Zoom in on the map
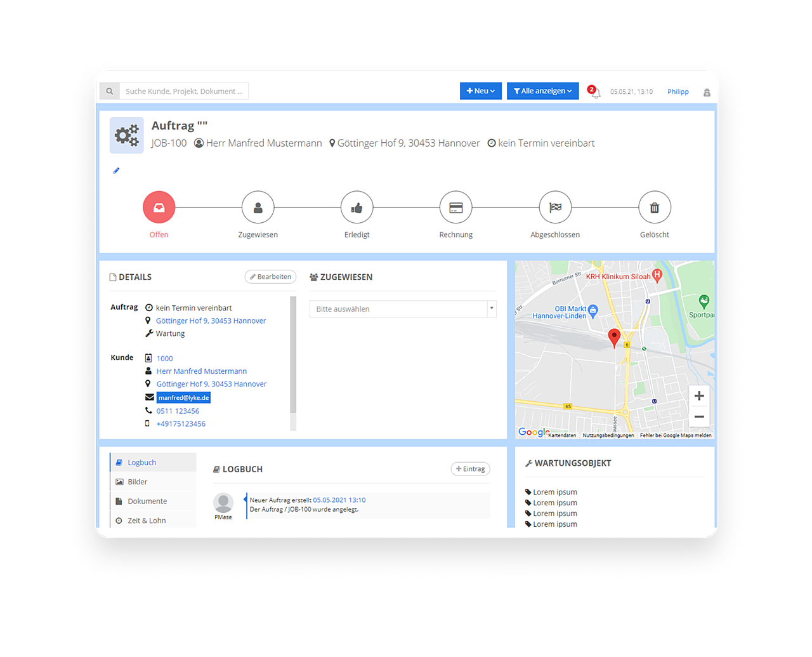The width and height of the screenshot is (812, 657). tap(698, 396)
